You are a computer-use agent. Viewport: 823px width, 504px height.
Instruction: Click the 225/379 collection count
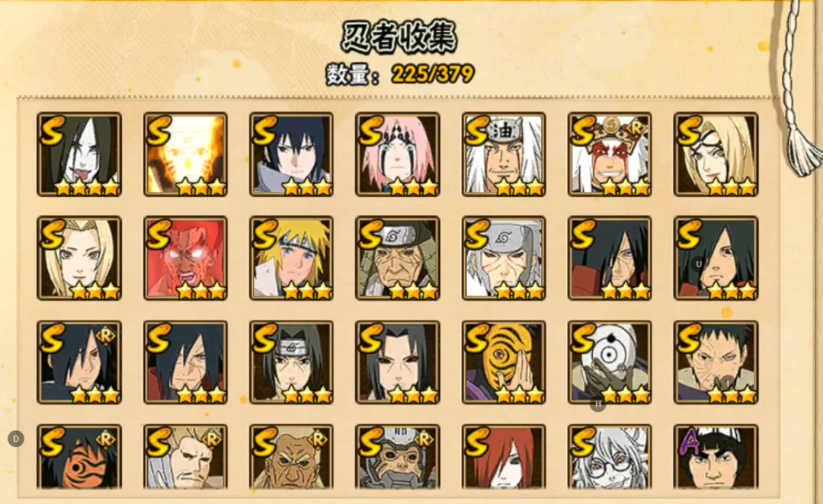pos(433,74)
